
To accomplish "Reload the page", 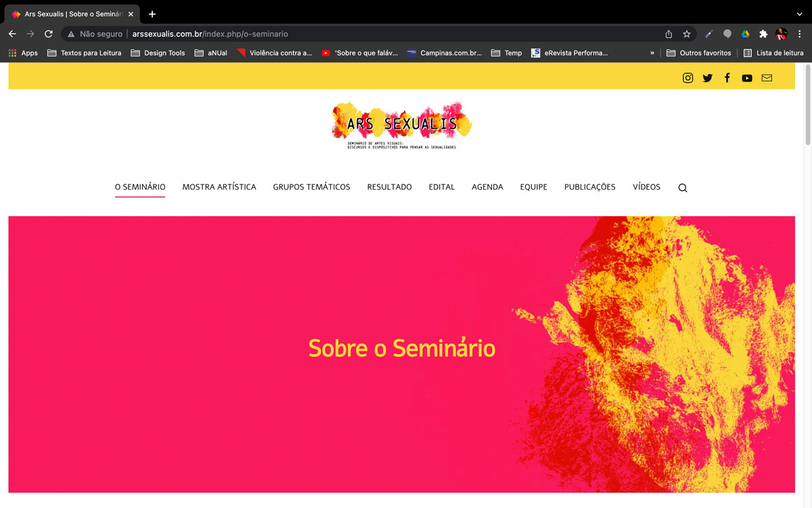I will coord(49,34).
